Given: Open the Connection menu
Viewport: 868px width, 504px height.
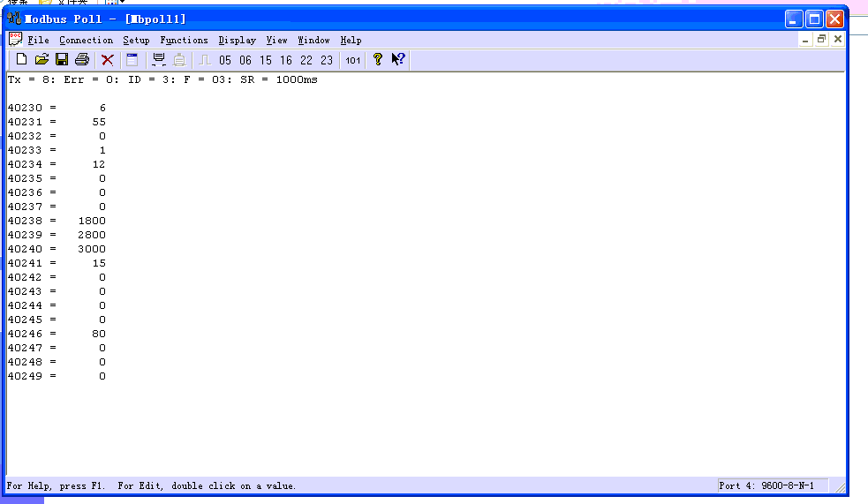Looking at the screenshot, I should point(87,40).
